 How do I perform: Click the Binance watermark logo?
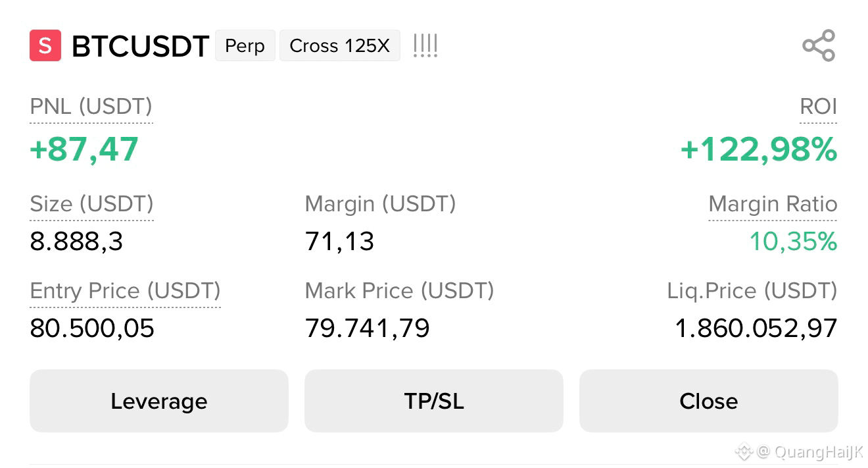744,452
